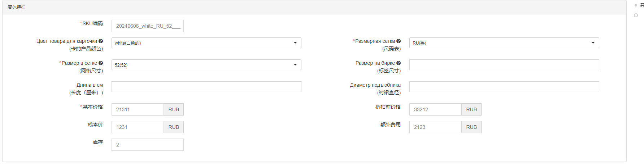Open help icon next to Размер на бирке
This screenshot has height=167, width=644.
[399, 63]
